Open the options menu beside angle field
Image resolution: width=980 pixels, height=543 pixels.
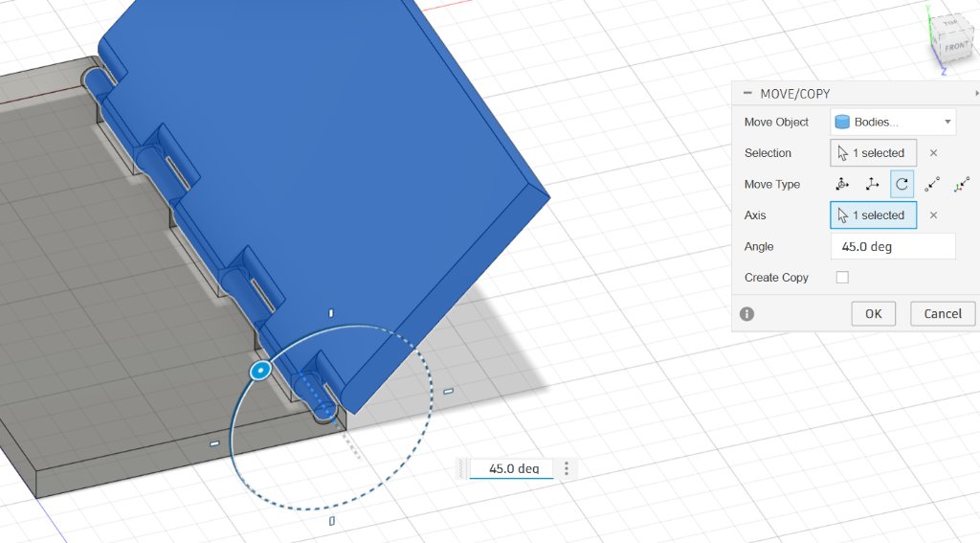pyautogui.click(x=567, y=468)
